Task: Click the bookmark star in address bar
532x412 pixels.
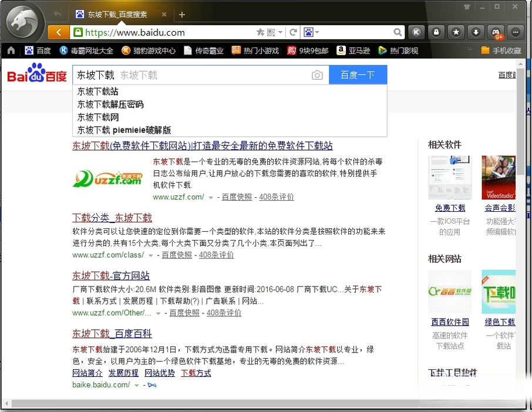Action: (260, 32)
